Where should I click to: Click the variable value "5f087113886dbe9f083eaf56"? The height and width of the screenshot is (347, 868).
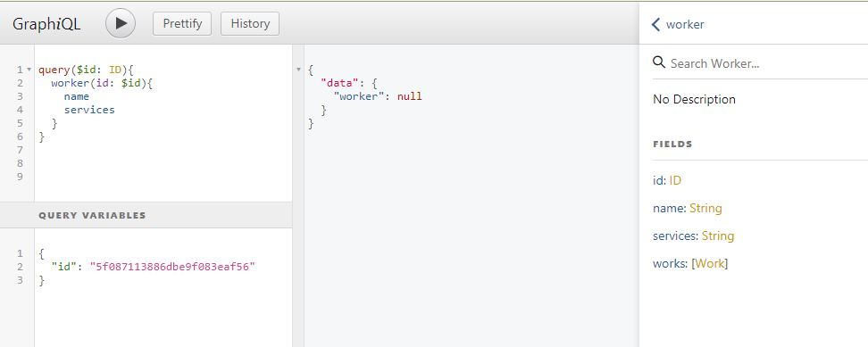172,267
